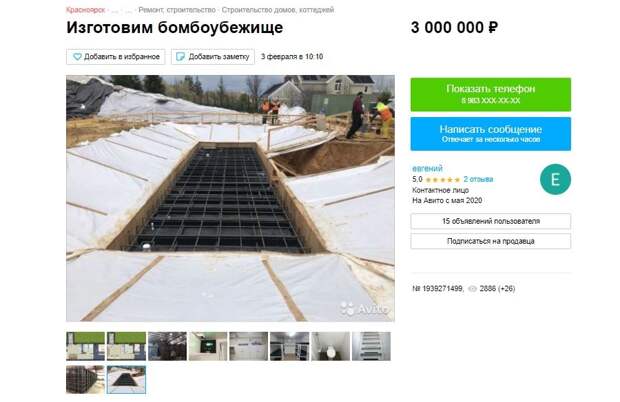The image size is (620, 402).
Task: Select the toilet room thumbnail
Action: pos(331,346)
